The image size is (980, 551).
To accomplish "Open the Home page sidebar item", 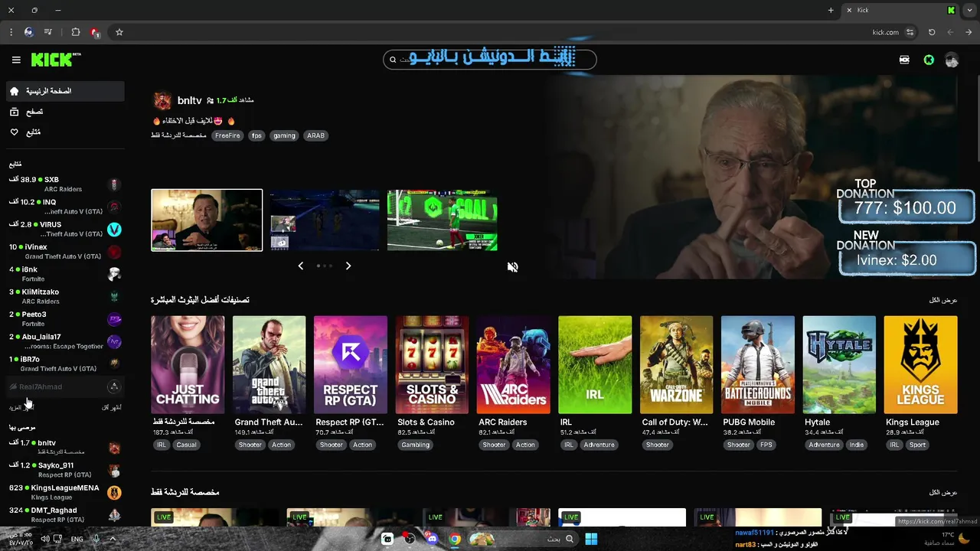I will [x=65, y=91].
